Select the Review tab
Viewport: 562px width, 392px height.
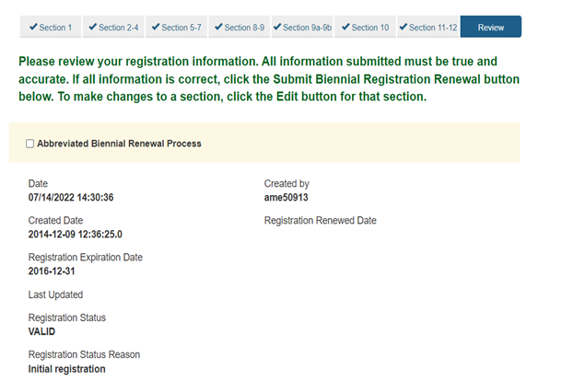(491, 27)
